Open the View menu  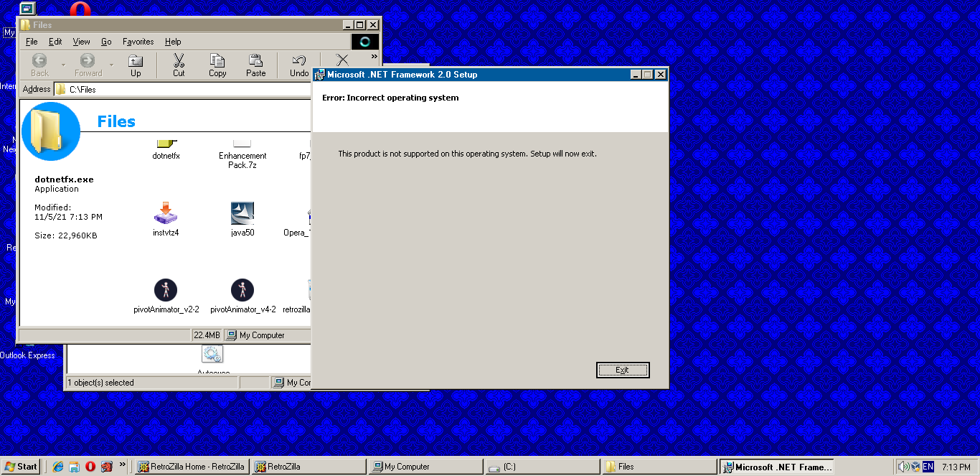(x=82, y=42)
